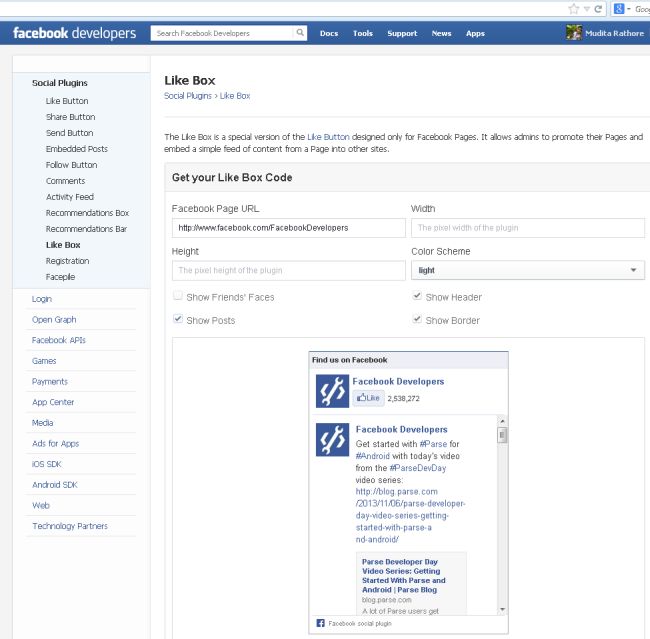Click the #ParseDevDay hashtag link

(x=417, y=468)
